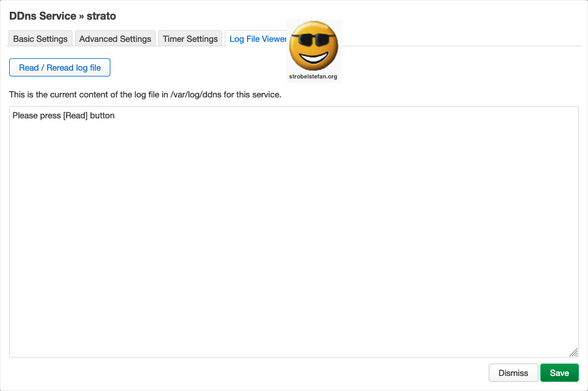Click the strobelstefan.org watermark caption
Viewport: 588px width, 391px height.
coord(314,76)
